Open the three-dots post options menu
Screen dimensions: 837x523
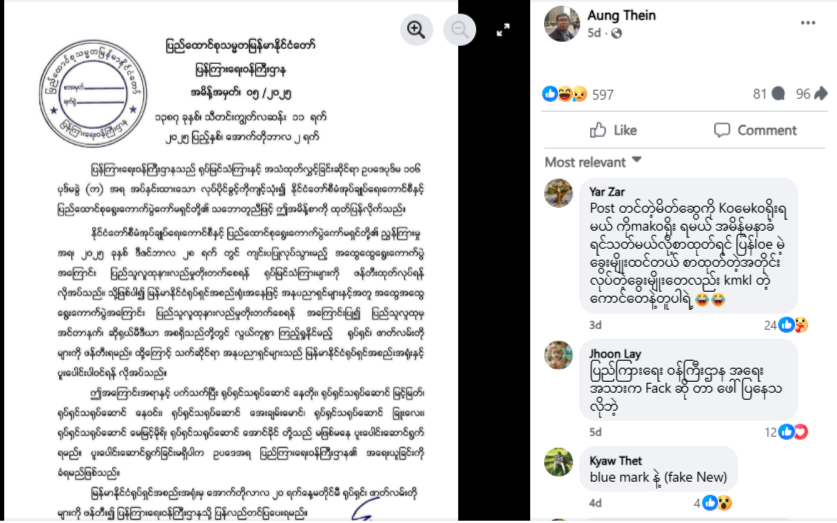(808, 22)
